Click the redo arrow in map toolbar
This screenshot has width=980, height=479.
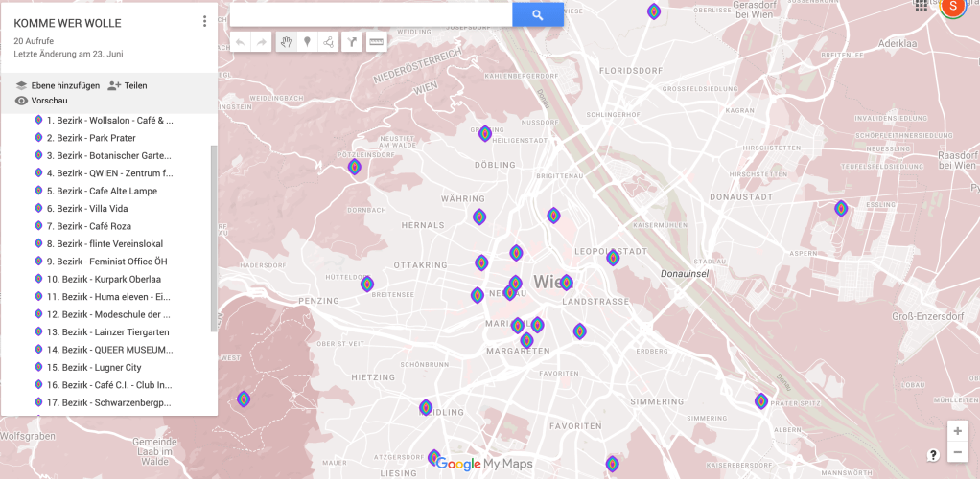click(263, 42)
